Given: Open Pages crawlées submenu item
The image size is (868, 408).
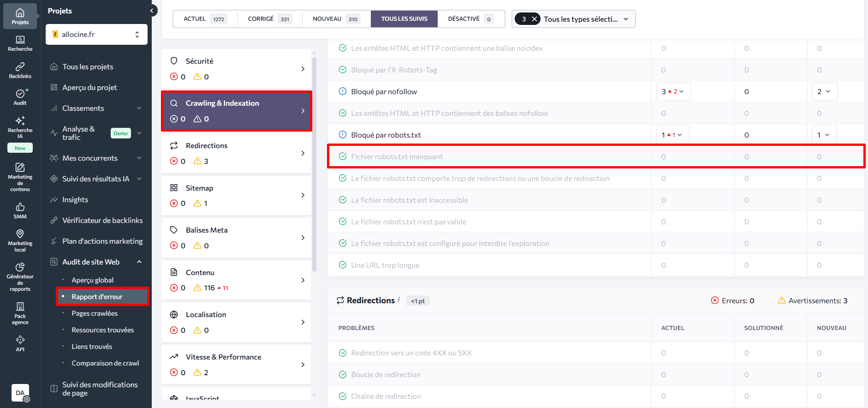Looking at the screenshot, I should [95, 313].
